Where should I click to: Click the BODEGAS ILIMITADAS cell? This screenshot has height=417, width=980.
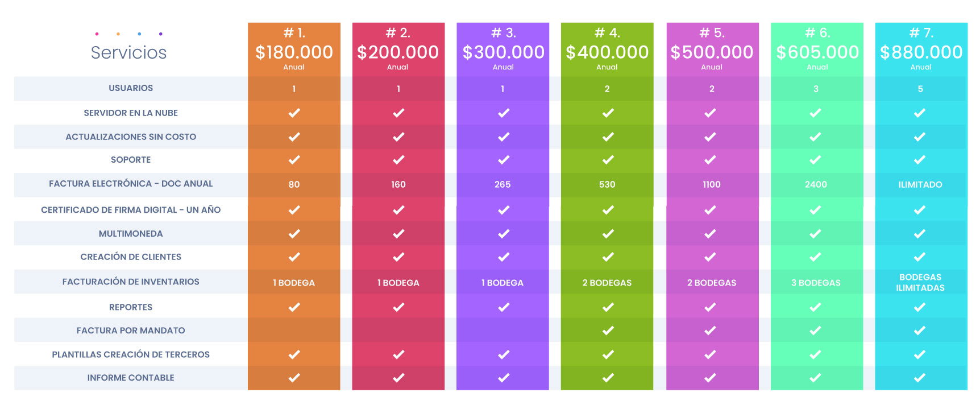[920, 282]
